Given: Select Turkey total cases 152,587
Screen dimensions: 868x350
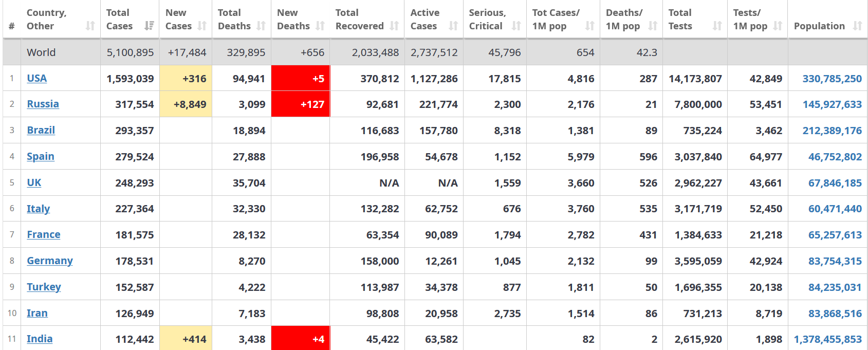Looking at the screenshot, I should (x=135, y=287).
